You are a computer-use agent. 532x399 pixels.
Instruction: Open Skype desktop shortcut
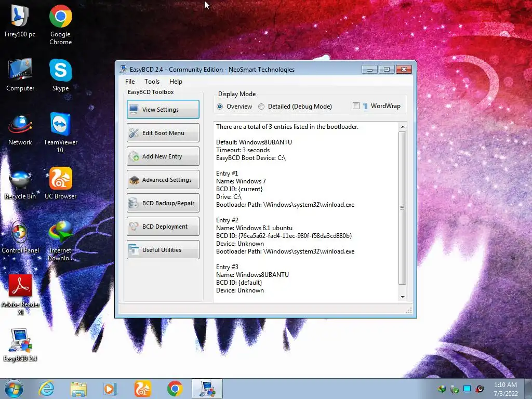click(x=60, y=75)
